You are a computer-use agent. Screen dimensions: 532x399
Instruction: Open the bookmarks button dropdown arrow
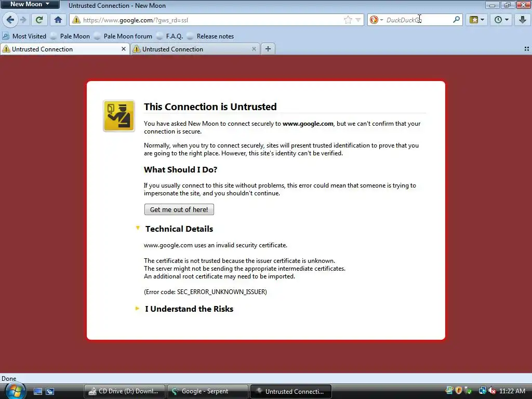(x=483, y=20)
